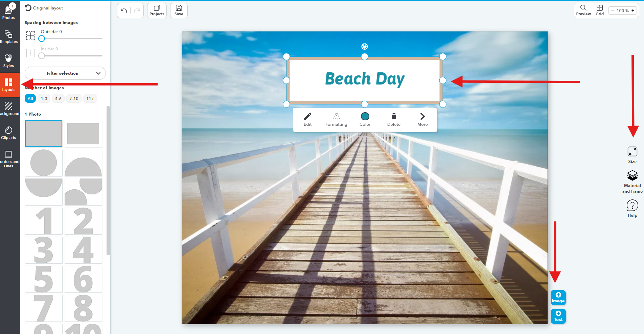Screen dimensions: 644x334
Task: Open the Photos panel
Action: 8,12
